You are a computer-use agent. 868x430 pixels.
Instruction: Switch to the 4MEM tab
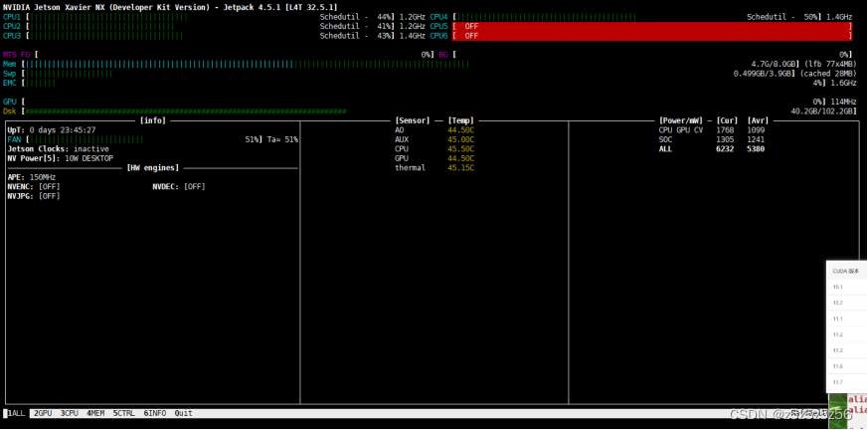click(x=95, y=413)
